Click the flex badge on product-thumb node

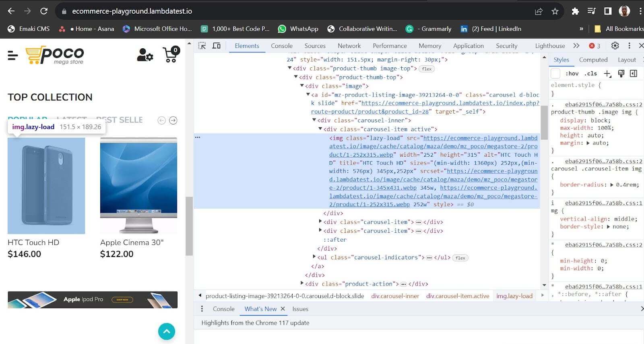[x=427, y=69]
